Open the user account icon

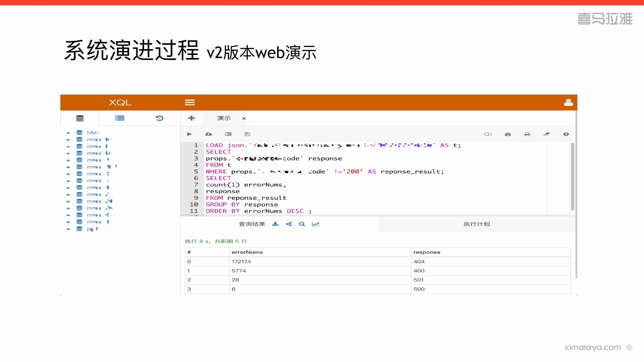(568, 102)
